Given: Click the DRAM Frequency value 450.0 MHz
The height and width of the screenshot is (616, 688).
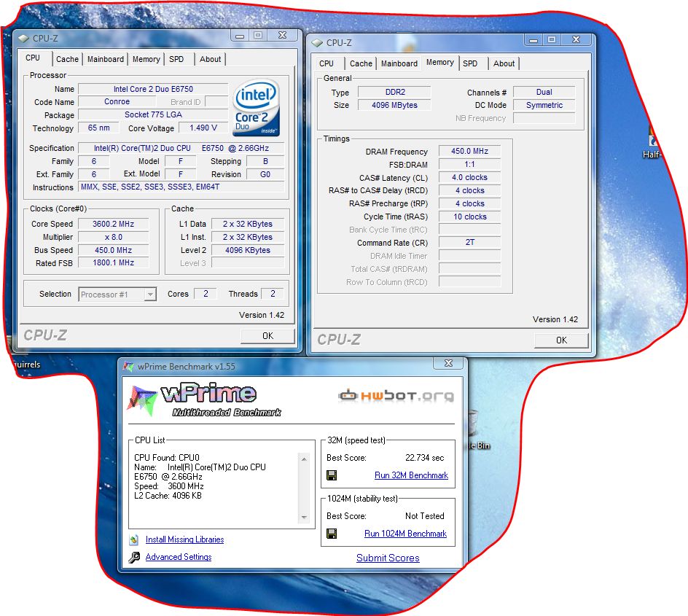Looking at the screenshot, I should pos(469,151).
